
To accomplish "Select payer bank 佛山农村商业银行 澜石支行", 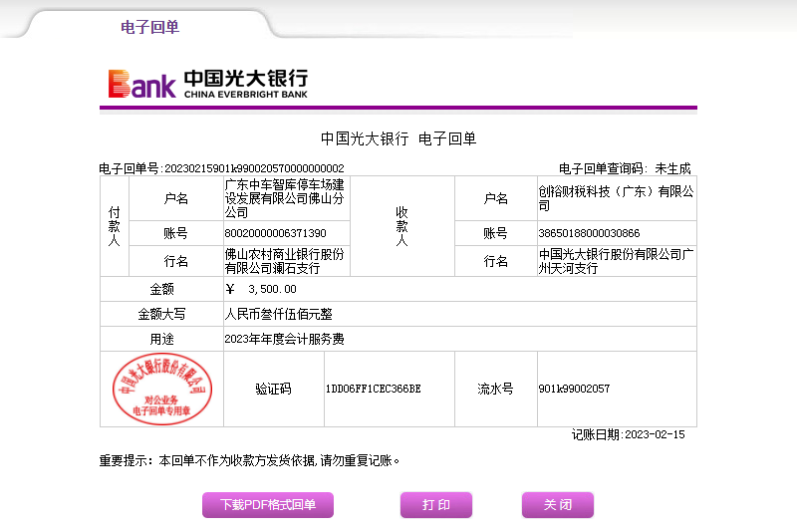I will (x=285, y=261).
